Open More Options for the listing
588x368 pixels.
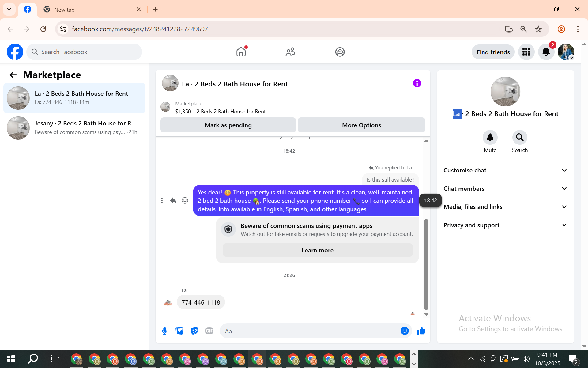click(361, 125)
